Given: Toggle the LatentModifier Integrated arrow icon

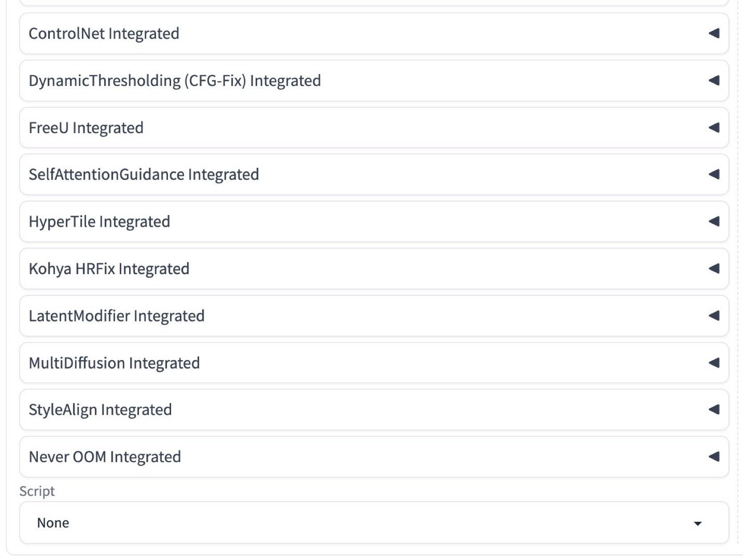Looking at the screenshot, I should click(714, 316).
